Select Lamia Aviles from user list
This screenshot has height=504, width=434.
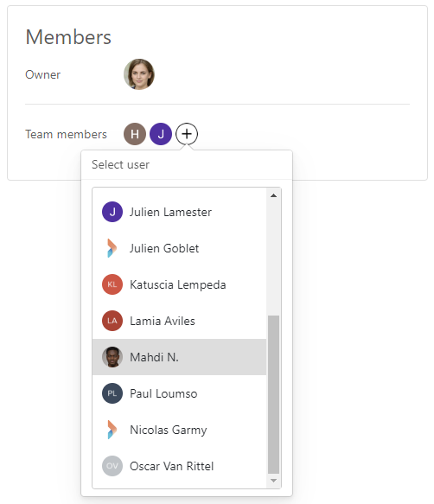coord(179,321)
